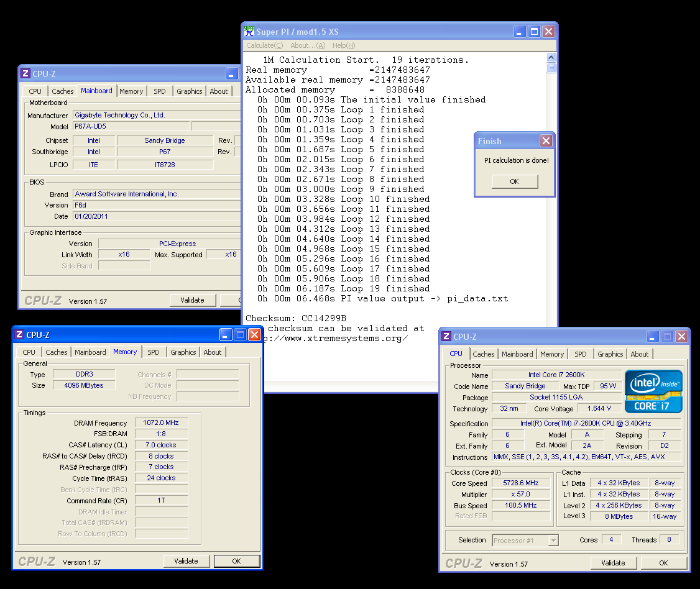
Task: Open the Processor #1 selection dropdown
Action: [553, 541]
